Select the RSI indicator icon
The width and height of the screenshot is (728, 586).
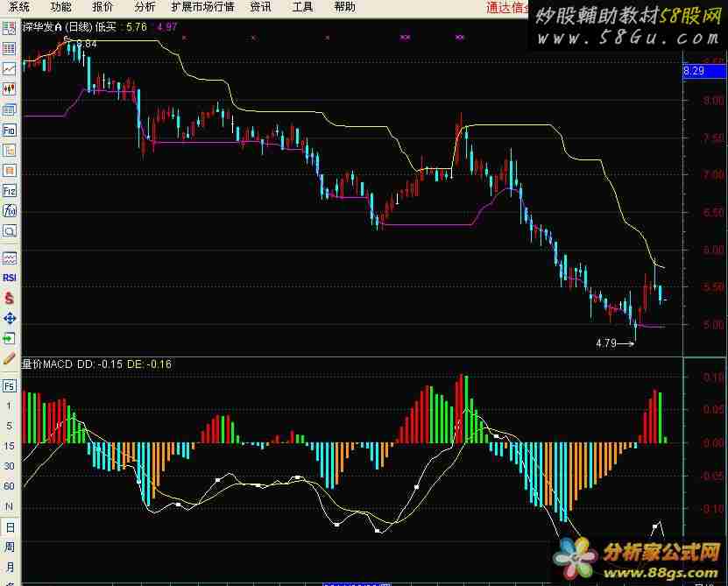point(10,278)
